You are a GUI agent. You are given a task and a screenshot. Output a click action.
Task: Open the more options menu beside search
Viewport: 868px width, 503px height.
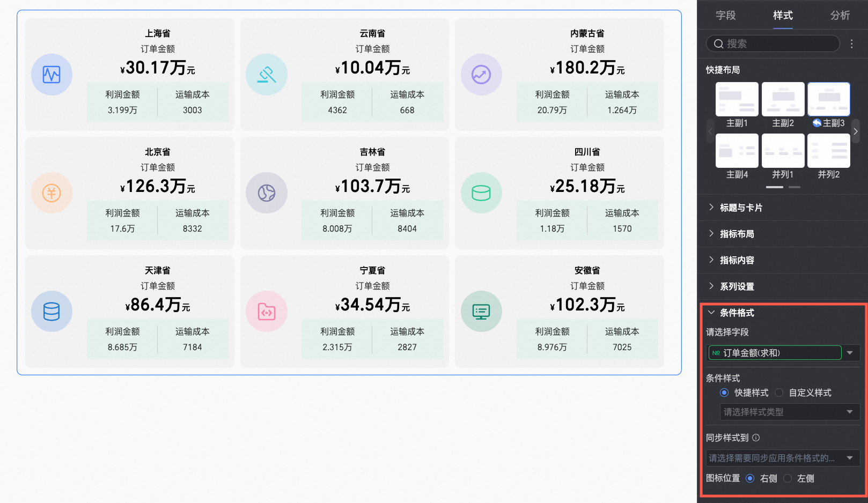pyautogui.click(x=851, y=44)
